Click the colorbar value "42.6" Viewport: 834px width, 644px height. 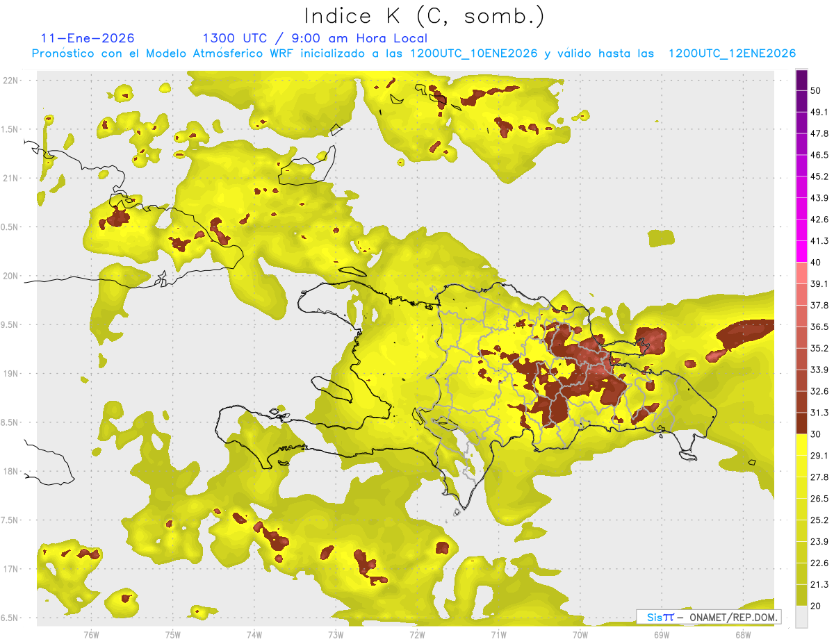(x=819, y=220)
